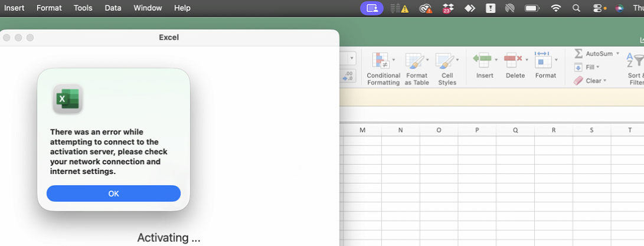
Task: Open the Help menu
Action: 182,8
